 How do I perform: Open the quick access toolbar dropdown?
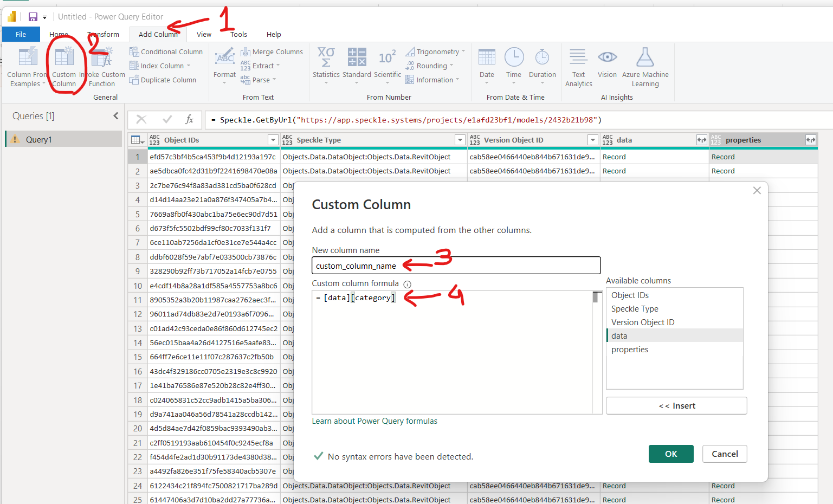click(x=45, y=17)
